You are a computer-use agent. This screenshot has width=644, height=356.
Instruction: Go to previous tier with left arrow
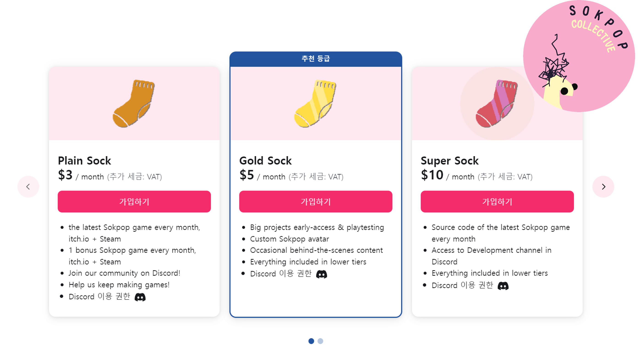click(28, 187)
